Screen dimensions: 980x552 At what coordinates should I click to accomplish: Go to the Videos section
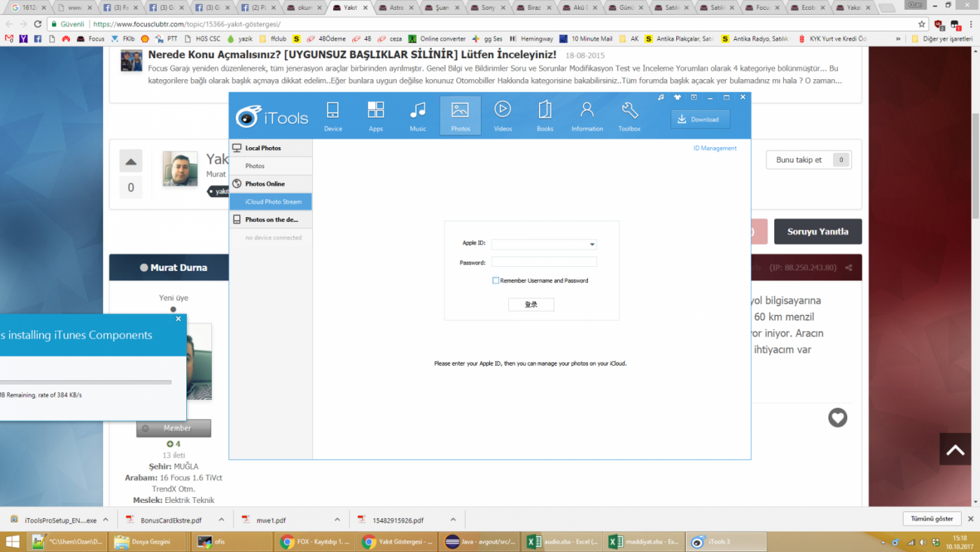(x=503, y=116)
